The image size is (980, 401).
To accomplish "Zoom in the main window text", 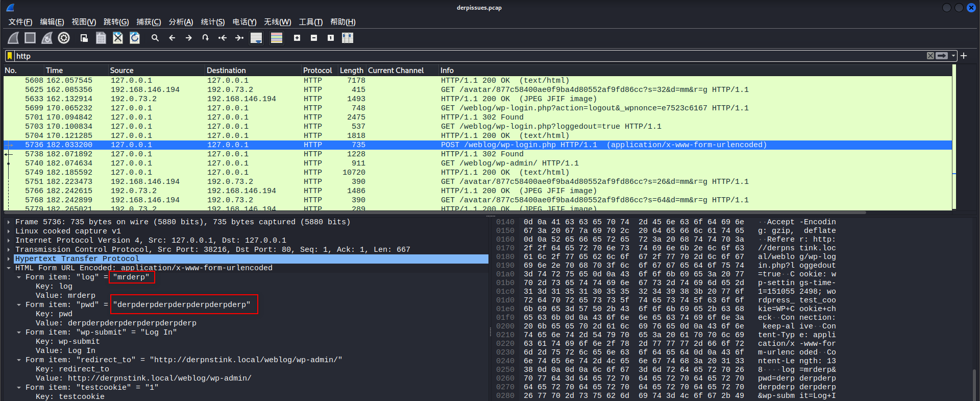I will click(297, 38).
